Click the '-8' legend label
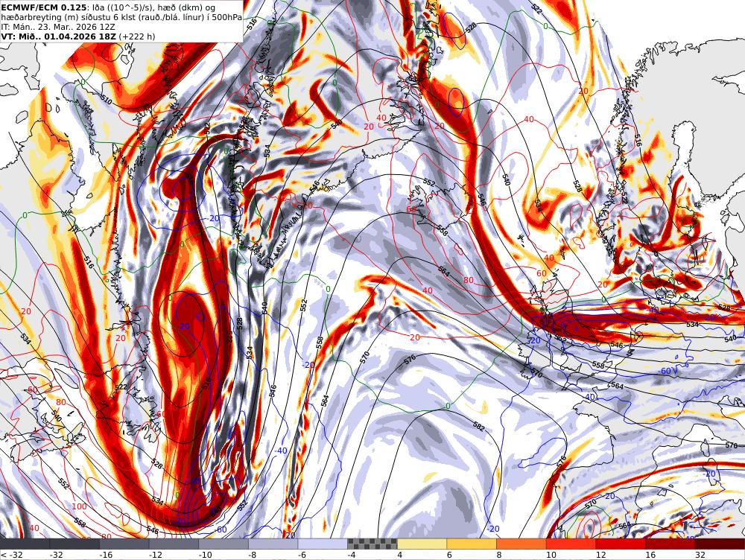Viewport: 745px width, 560px height. (x=253, y=555)
